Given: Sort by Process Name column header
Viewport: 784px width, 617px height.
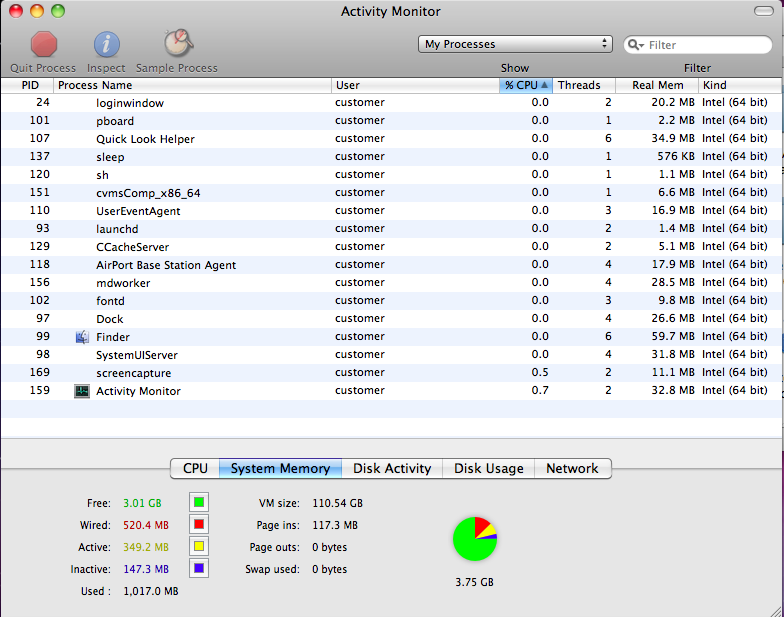Looking at the screenshot, I should point(192,85).
